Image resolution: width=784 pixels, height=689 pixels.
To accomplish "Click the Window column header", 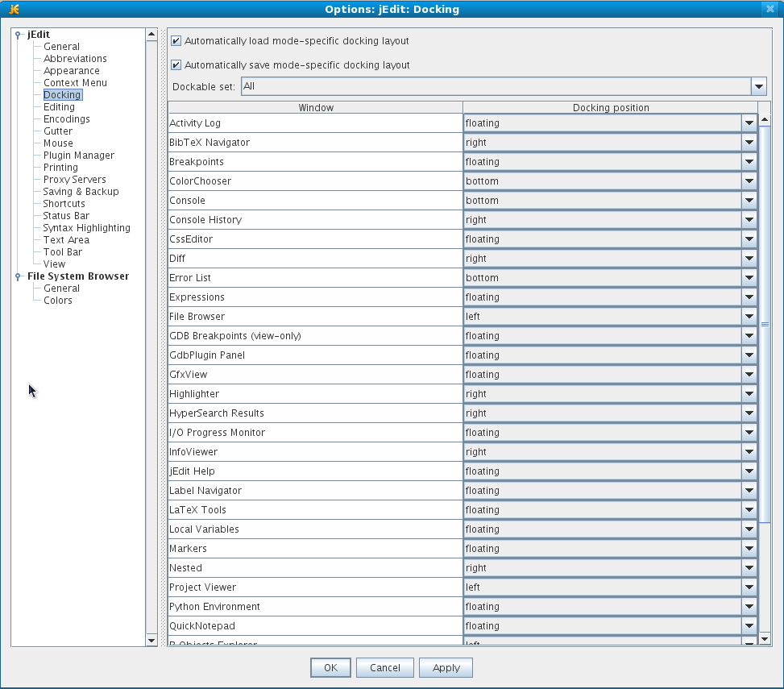I will point(316,107).
